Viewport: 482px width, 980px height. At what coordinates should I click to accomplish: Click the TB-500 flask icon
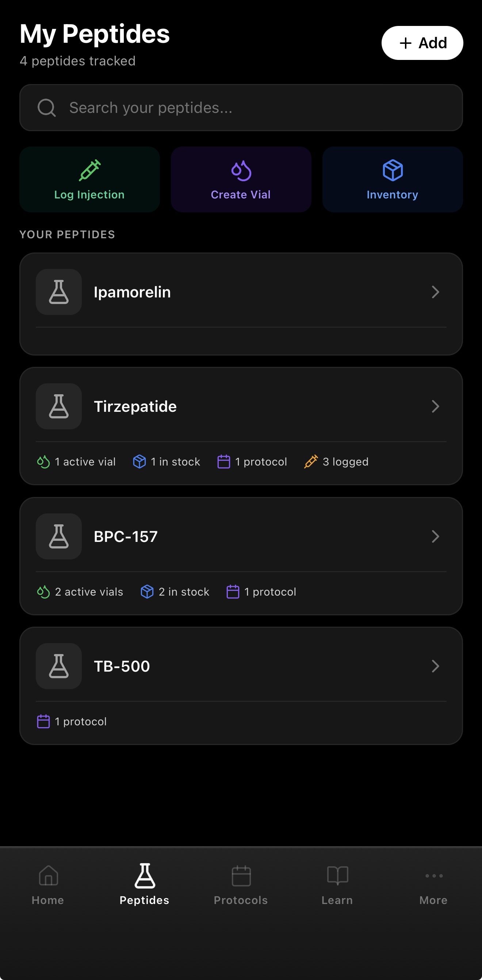[x=59, y=666]
